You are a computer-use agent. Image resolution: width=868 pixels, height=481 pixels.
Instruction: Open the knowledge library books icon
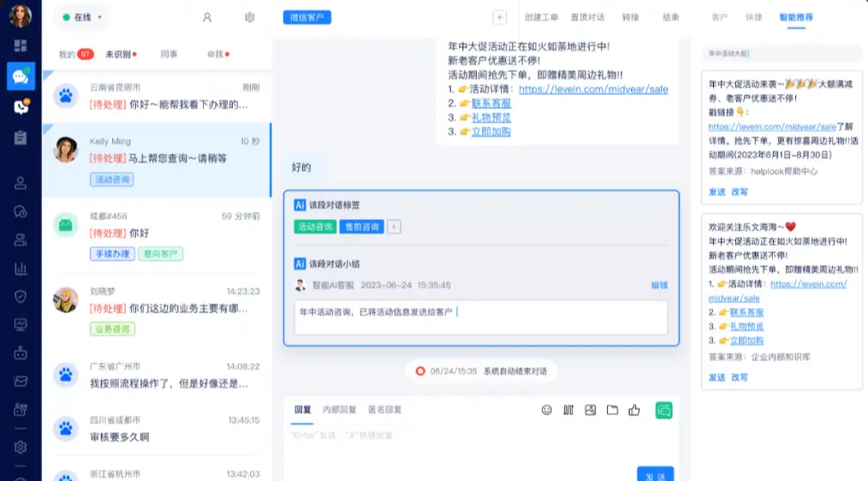568,410
